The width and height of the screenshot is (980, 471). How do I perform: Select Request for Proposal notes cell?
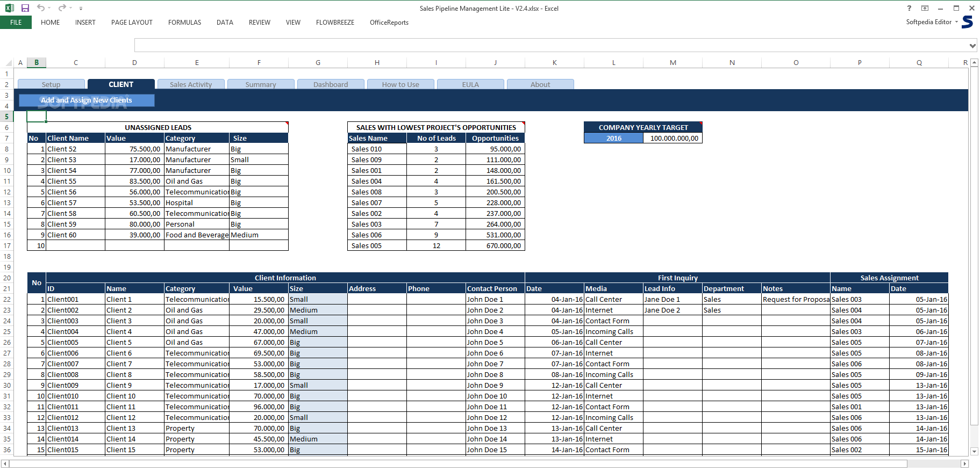796,299
